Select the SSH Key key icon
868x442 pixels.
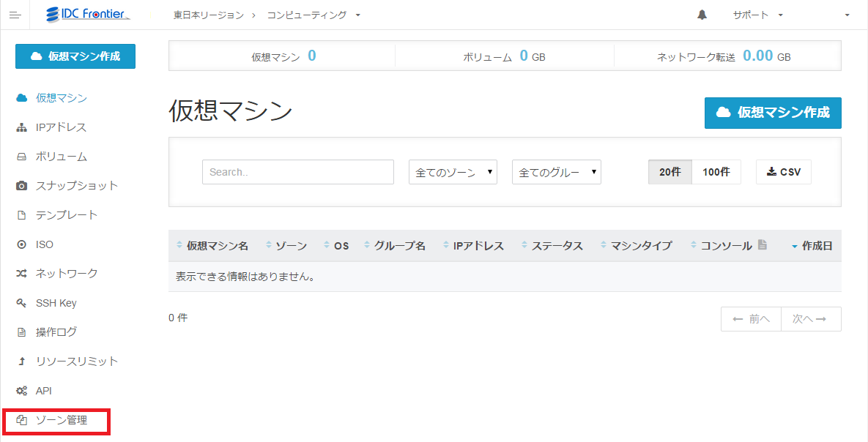pos(22,303)
